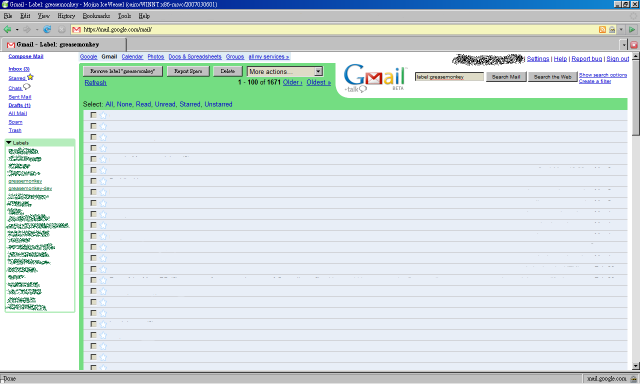Viewport: 640px width, 384px height.
Task: Click Show search options link
Action: pyautogui.click(x=603, y=75)
